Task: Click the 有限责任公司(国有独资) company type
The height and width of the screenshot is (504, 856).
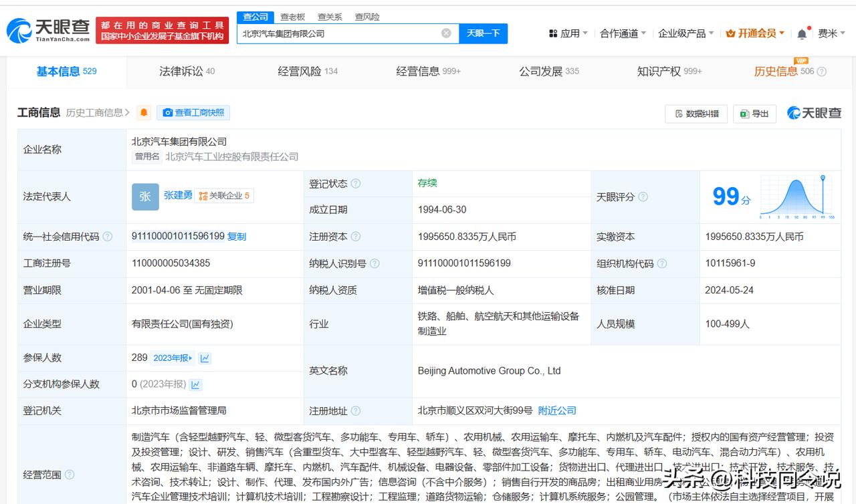Action: click(183, 324)
